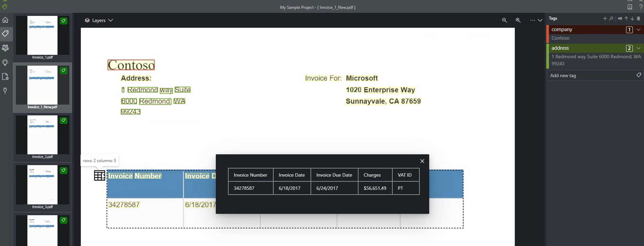This screenshot has width=644, height=246.
Task: Click the 6/18/2017 cell in popup
Action: click(x=292, y=188)
